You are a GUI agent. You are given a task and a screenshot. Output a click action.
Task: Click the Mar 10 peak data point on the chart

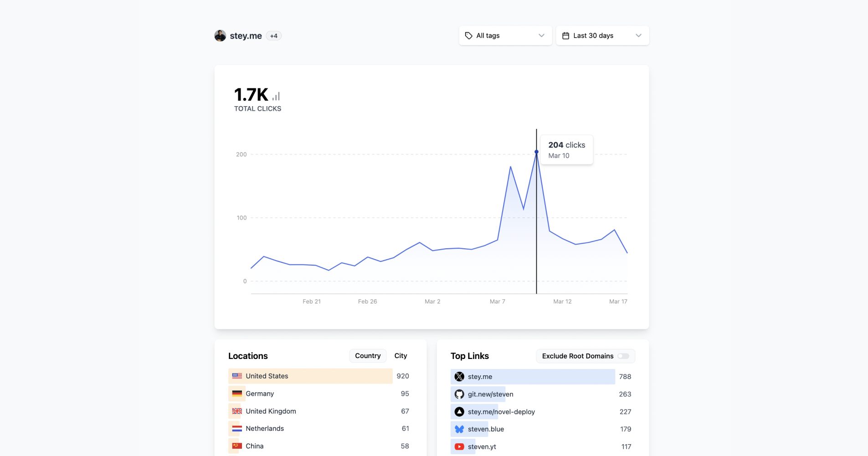tap(536, 152)
